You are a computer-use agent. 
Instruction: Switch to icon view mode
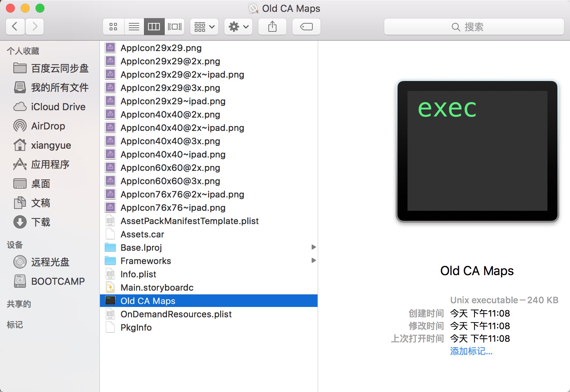coord(113,27)
